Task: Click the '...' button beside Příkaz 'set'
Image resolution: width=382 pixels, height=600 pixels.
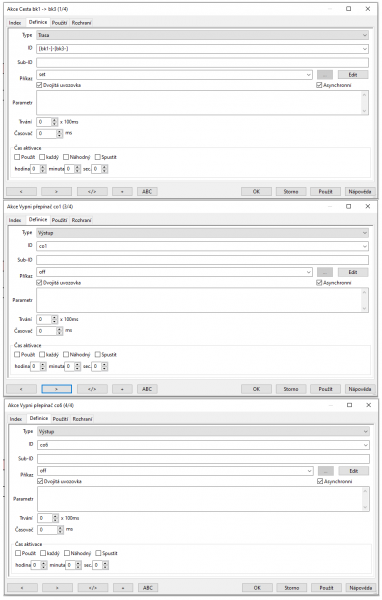Action: (325, 75)
